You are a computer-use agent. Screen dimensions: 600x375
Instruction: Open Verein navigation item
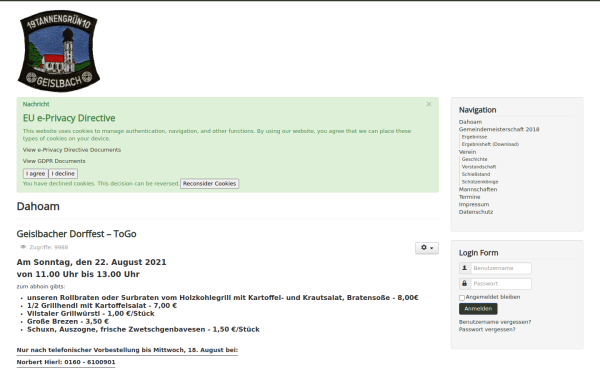click(x=467, y=152)
